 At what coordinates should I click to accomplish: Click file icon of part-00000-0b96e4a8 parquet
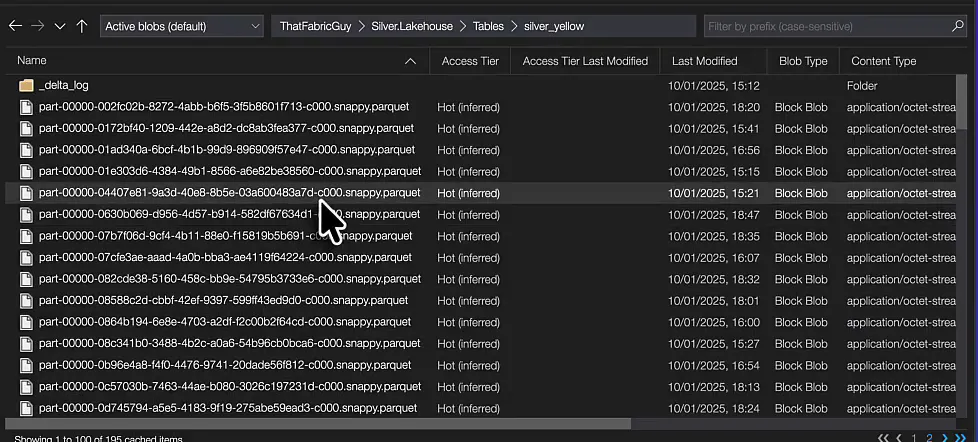[x=26, y=365]
